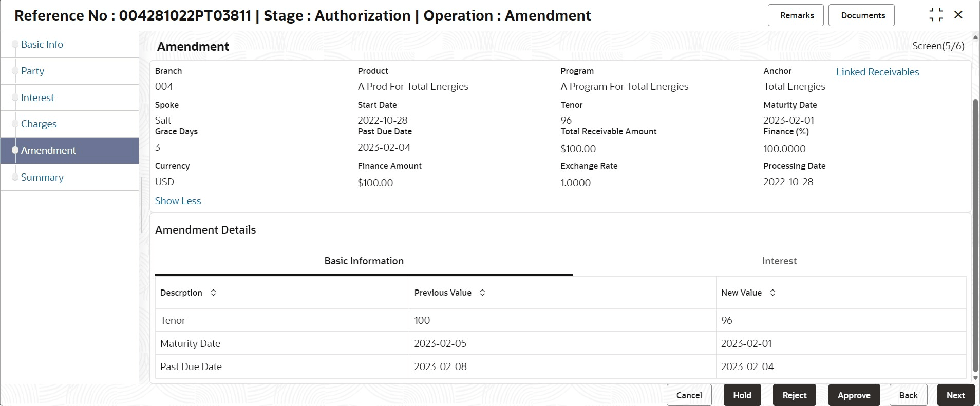Image resolution: width=980 pixels, height=406 pixels.
Task: Put the transaction on Hold
Action: pos(742,395)
